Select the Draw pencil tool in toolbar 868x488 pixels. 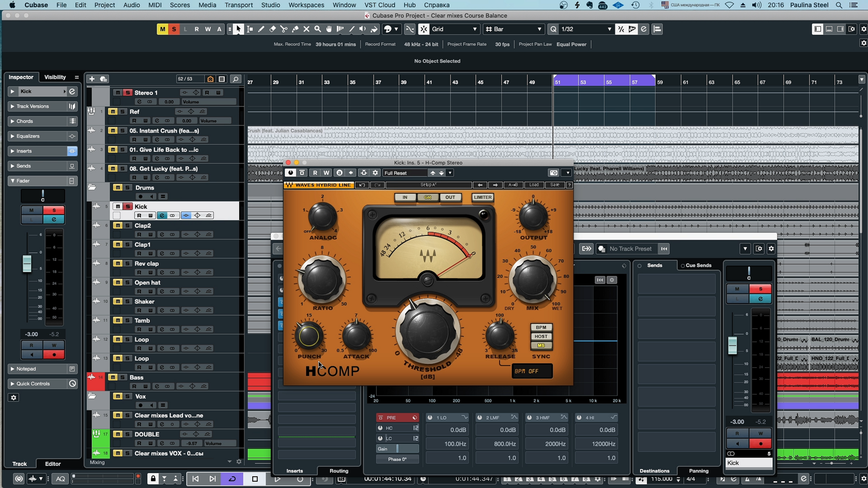[x=261, y=29]
